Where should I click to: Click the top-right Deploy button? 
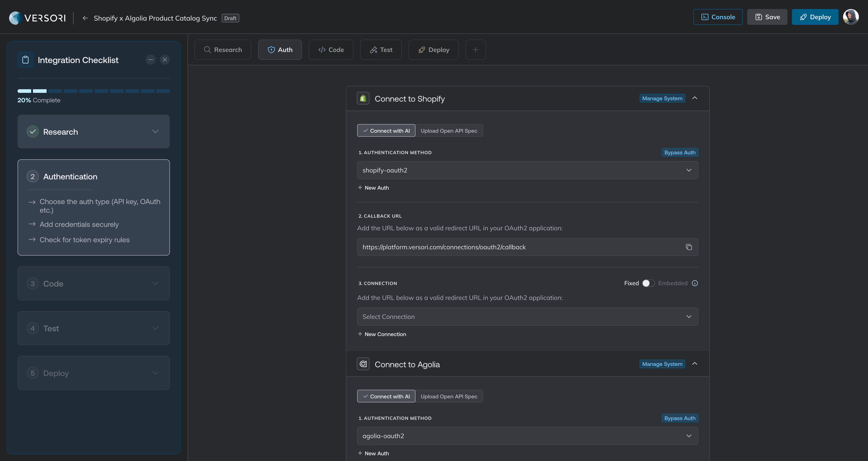pos(815,17)
